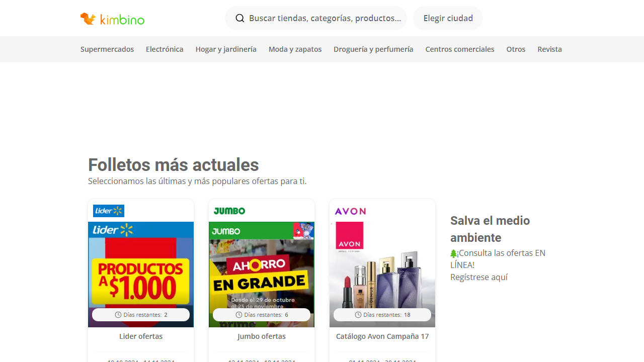Click the Jumbo logo above the flyer
Image resolution: width=644 pixels, height=362 pixels.
(229, 211)
